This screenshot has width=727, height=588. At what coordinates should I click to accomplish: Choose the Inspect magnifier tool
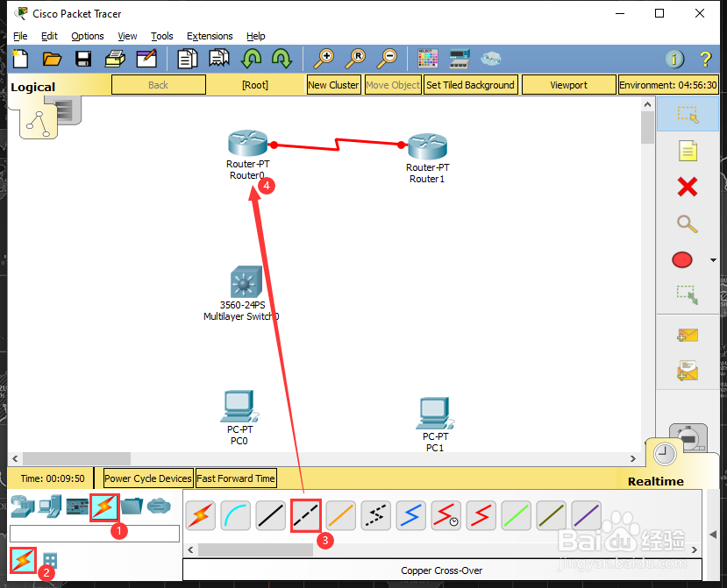pyautogui.click(x=688, y=223)
